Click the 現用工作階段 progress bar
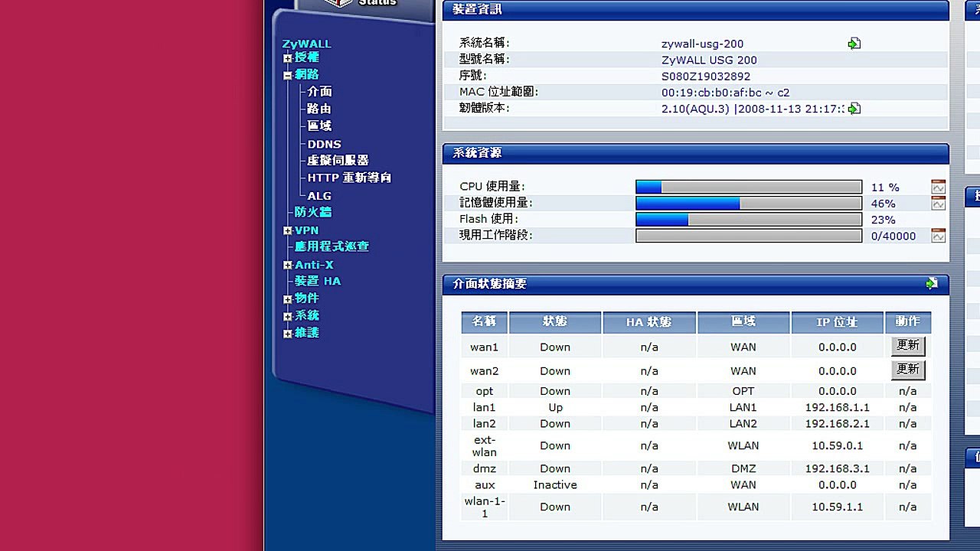Viewport: 980px width, 551px height. point(749,236)
